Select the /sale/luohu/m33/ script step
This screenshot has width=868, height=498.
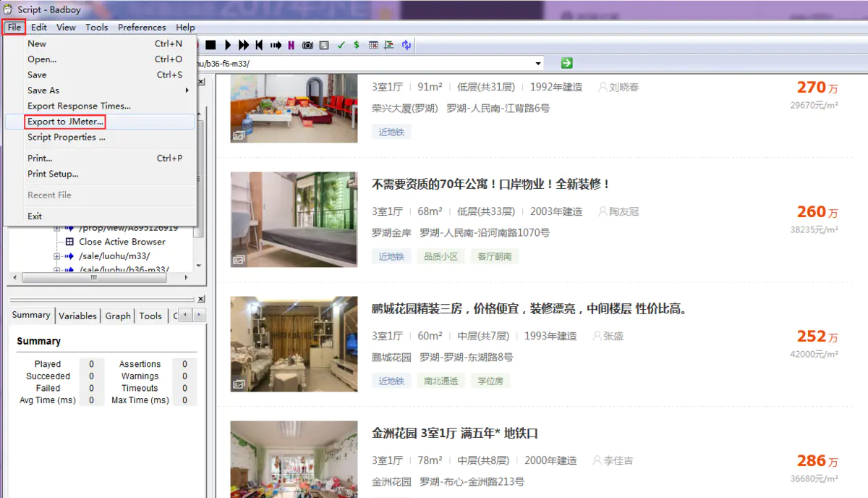point(114,256)
